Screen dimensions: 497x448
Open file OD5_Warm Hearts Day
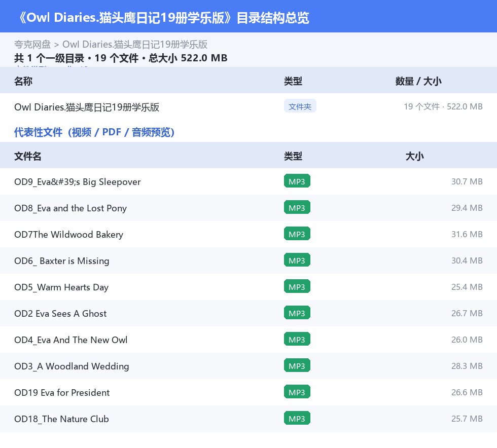coord(61,287)
